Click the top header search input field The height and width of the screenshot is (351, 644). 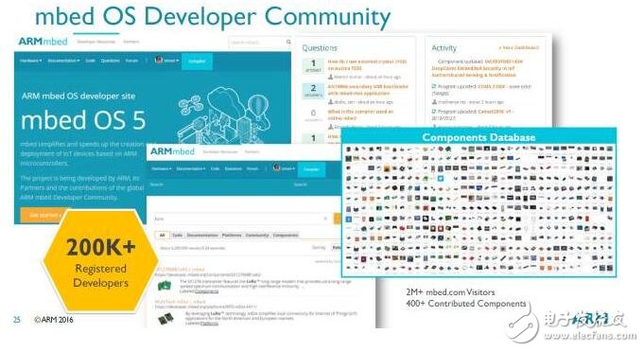point(256,42)
